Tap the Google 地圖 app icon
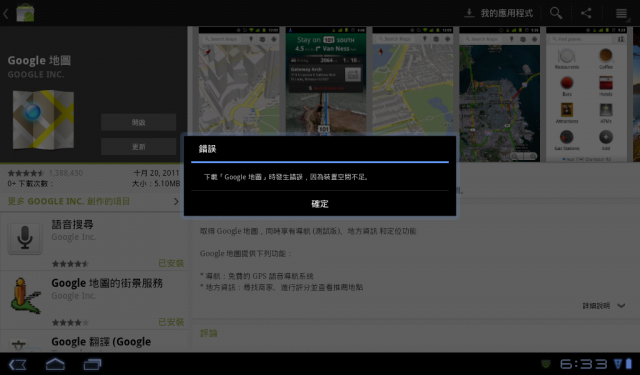The width and height of the screenshot is (640, 375). click(43, 120)
